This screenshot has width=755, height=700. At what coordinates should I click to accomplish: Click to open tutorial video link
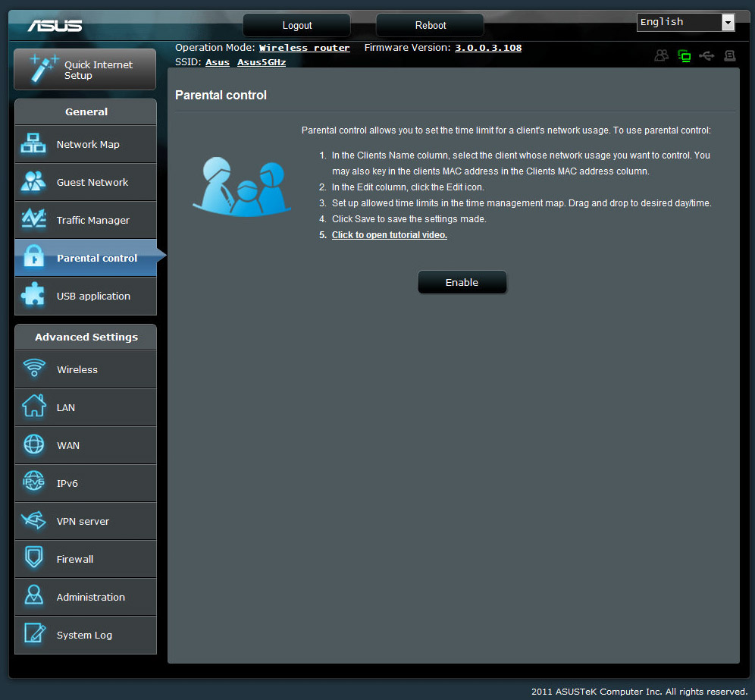[x=389, y=235]
